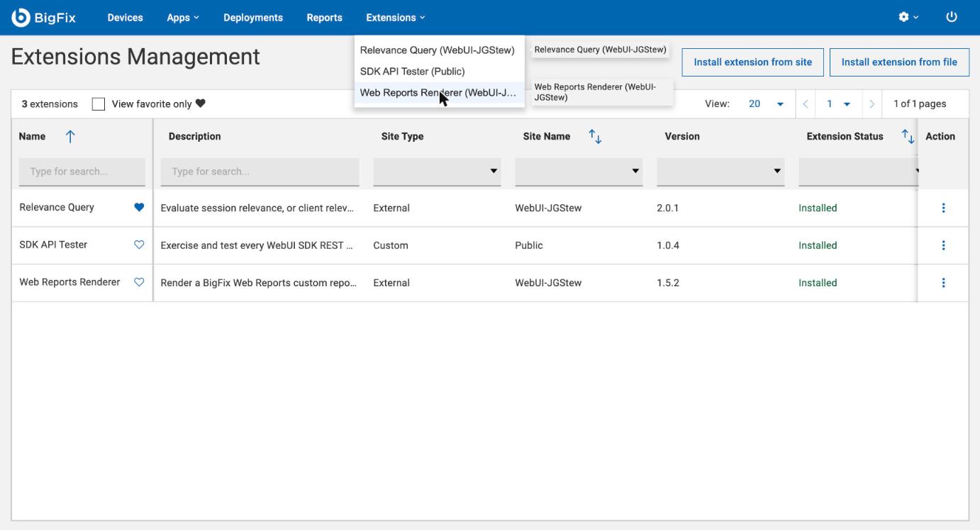Image resolution: width=980 pixels, height=530 pixels.
Task: Open the Apps menu
Action: [183, 18]
